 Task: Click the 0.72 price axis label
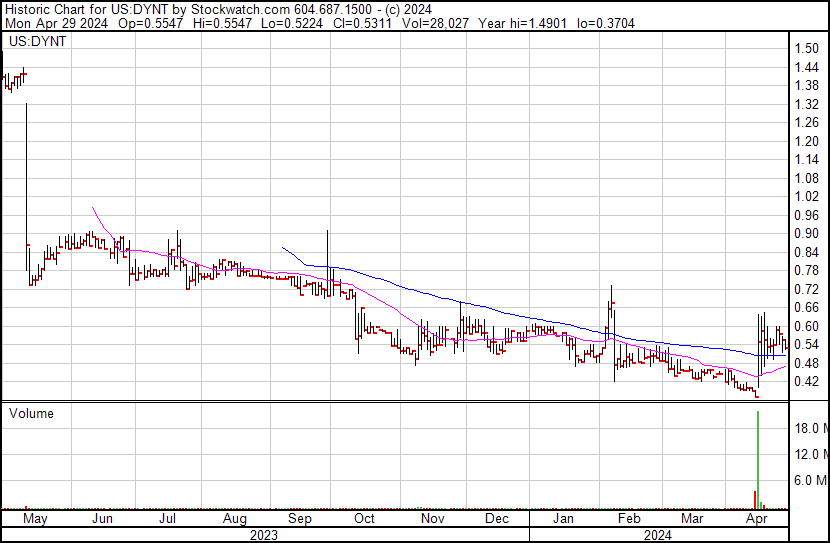click(x=806, y=289)
